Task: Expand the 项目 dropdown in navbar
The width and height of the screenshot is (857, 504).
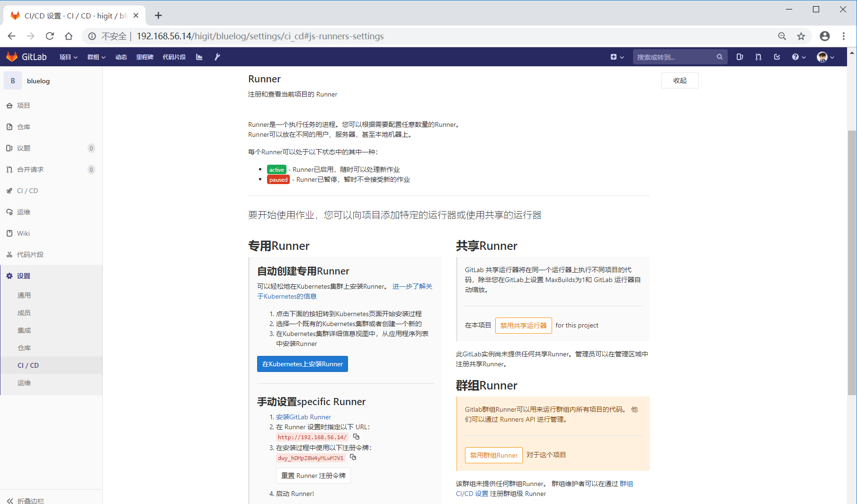Action: 69,57
